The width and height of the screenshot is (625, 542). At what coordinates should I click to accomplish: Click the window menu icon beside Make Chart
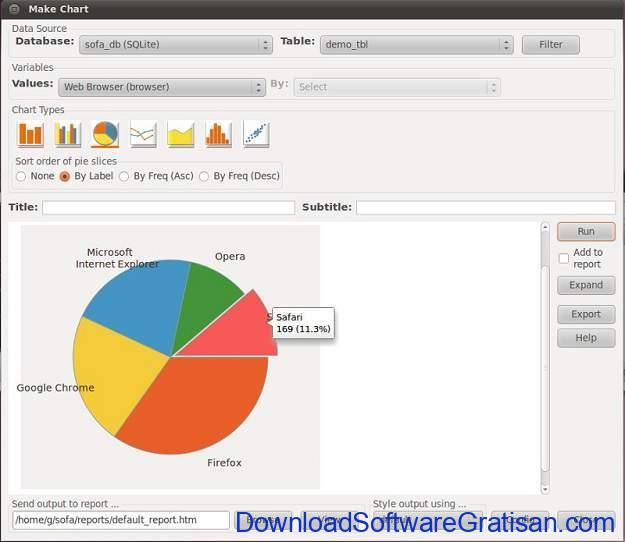click(14, 9)
